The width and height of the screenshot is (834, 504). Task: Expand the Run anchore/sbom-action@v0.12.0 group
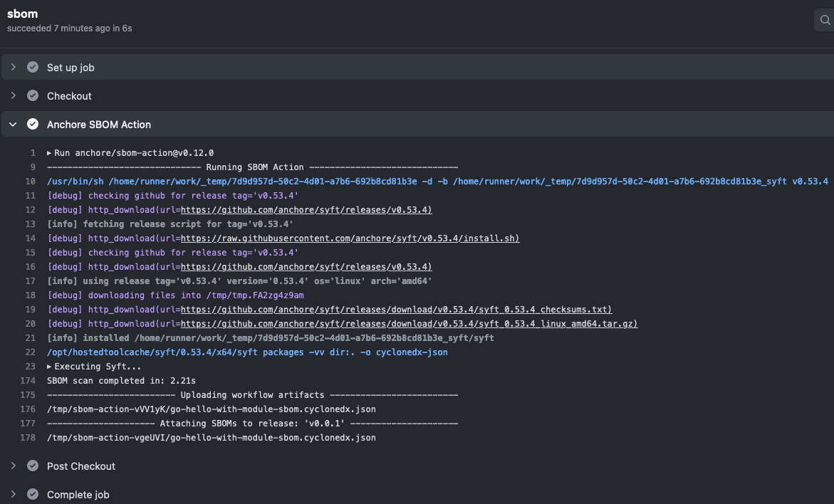[x=49, y=152]
